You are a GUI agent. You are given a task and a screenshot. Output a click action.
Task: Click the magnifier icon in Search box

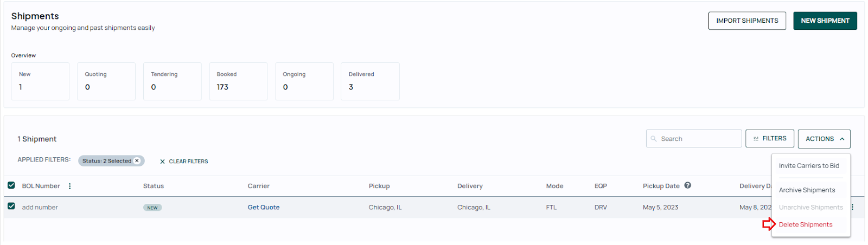[x=654, y=139]
